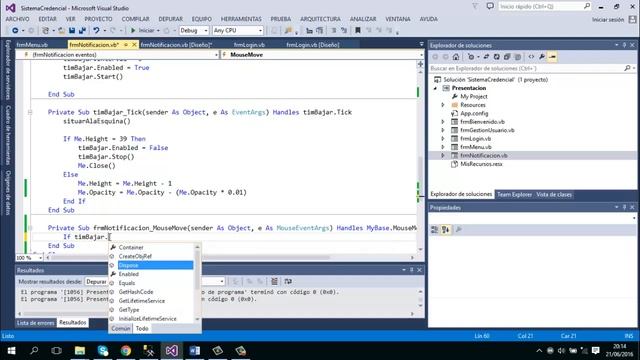The image size is (640, 360).
Task: Open the DEPURAR menu
Action: pos(171,19)
